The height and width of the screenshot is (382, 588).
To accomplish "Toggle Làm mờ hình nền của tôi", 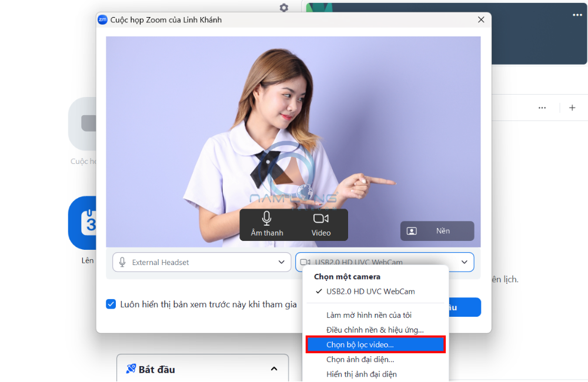I will click(375, 315).
